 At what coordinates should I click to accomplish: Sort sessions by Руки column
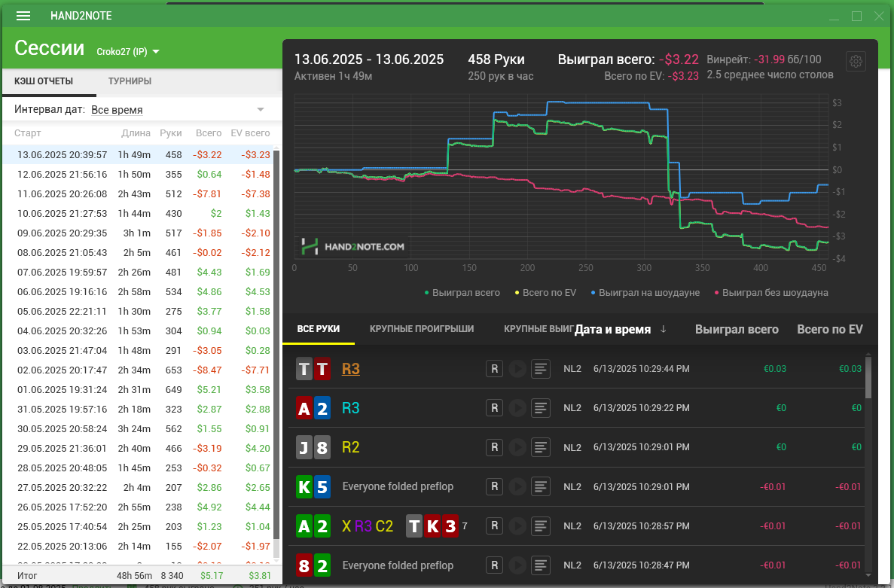[x=171, y=133]
